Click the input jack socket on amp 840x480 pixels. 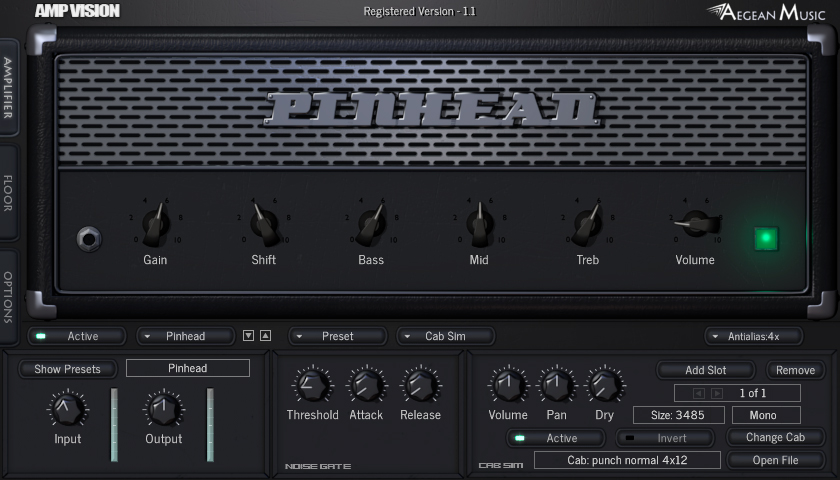tap(89, 239)
